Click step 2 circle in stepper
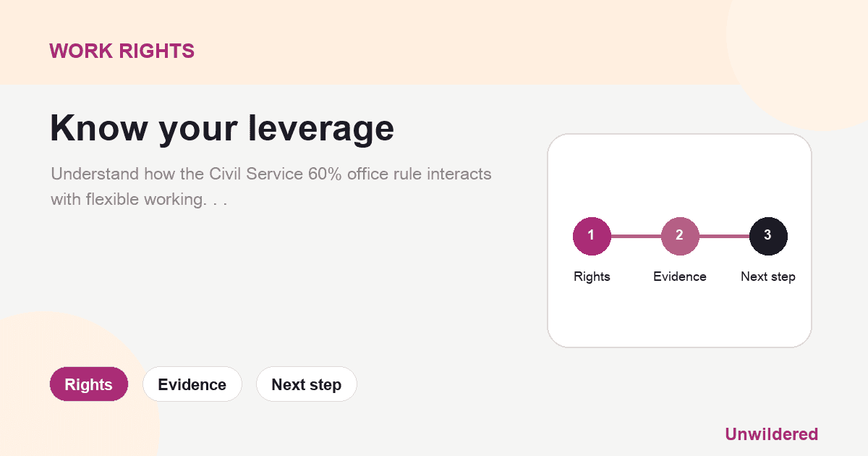This screenshot has width=868, height=456. point(680,236)
